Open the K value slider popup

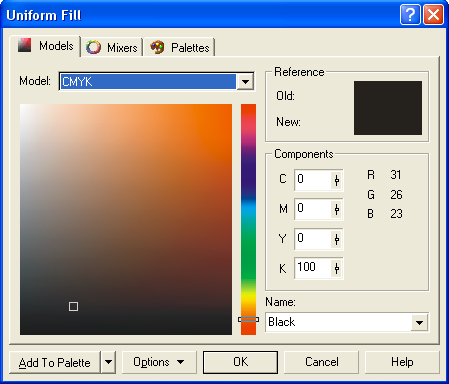(337, 268)
